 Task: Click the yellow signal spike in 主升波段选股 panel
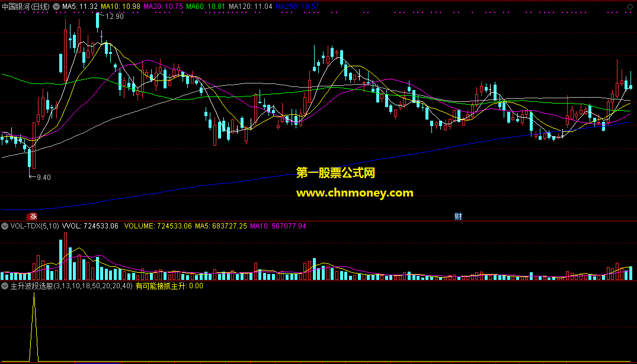click(34, 327)
